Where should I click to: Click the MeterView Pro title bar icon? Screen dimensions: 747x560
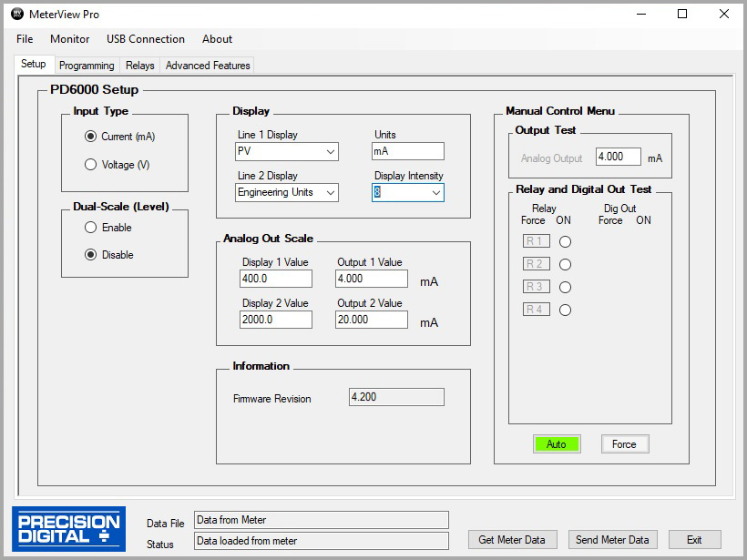pyautogui.click(x=17, y=14)
